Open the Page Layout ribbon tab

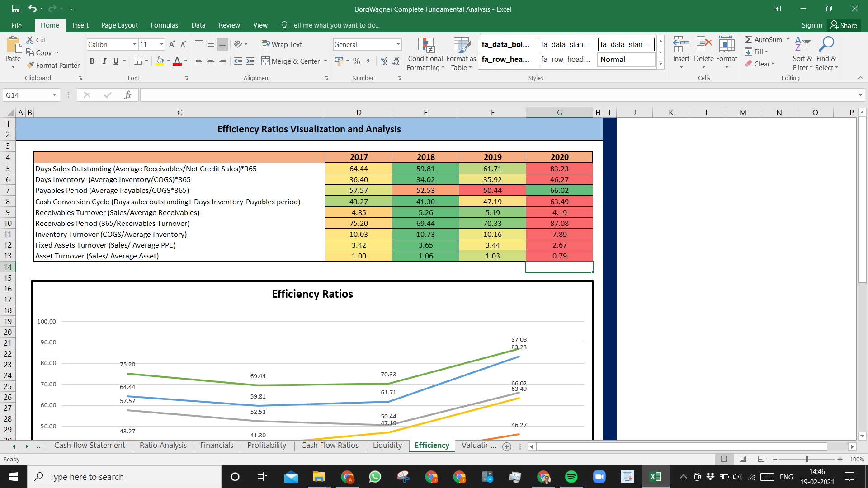pyautogui.click(x=119, y=25)
